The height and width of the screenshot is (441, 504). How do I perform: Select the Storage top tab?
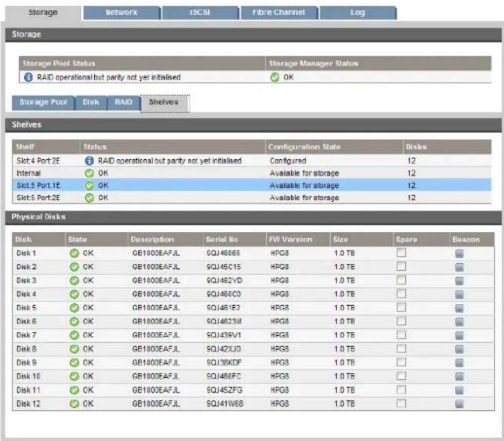click(43, 13)
